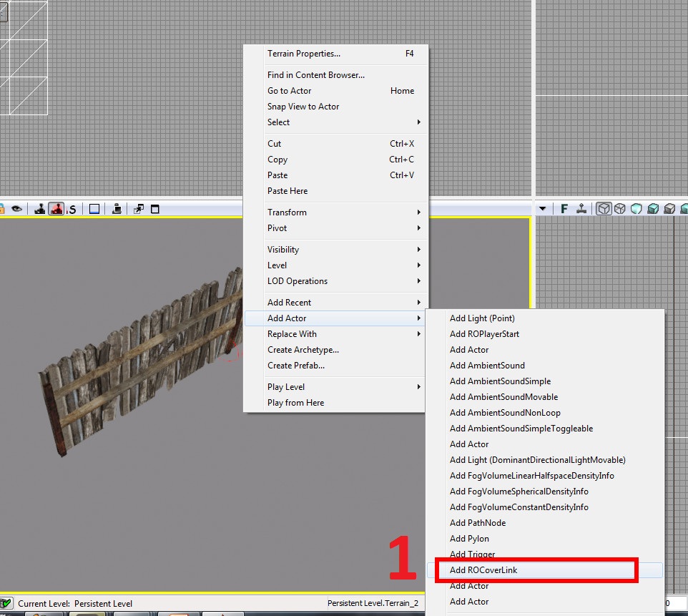
Task: Click the bold F icon in right toolbar
Action: (x=564, y=209)
